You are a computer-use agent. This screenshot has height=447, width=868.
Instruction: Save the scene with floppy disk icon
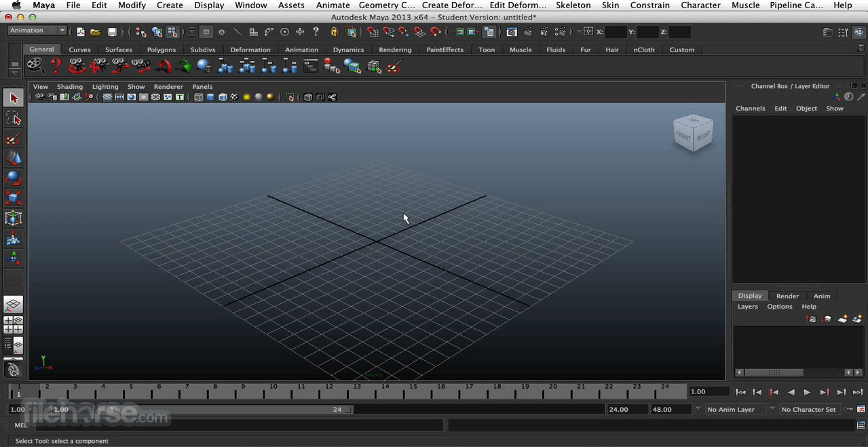(112, 31)
